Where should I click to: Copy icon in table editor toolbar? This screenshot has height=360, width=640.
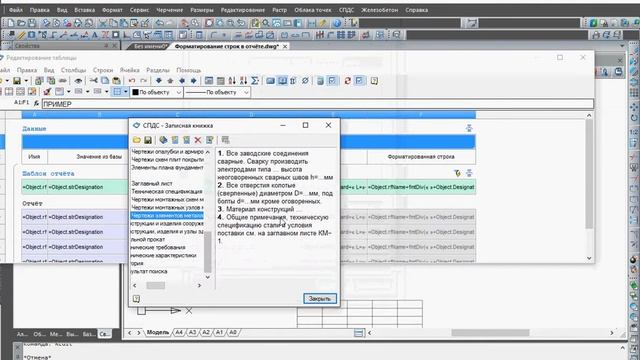click(x=105, y=81)
